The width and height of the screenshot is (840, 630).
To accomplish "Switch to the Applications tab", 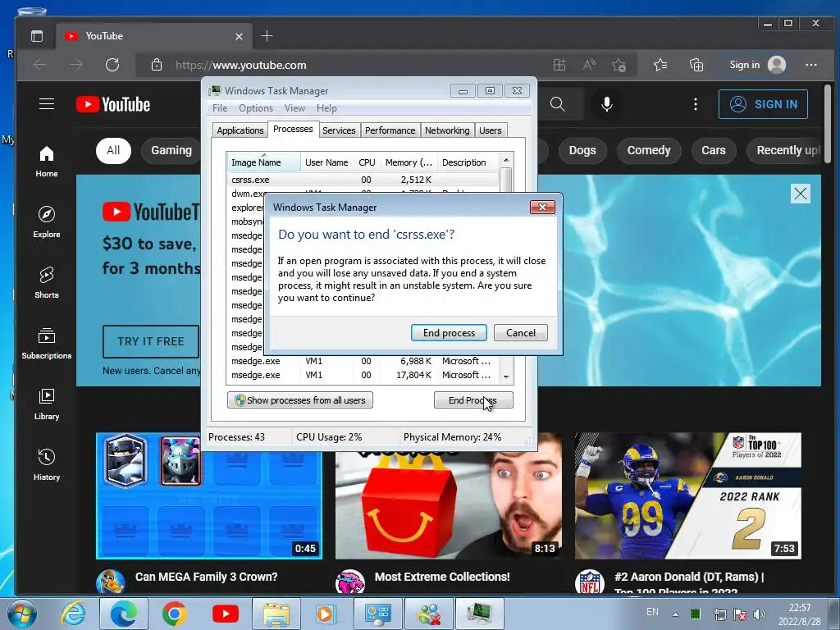I will pos(240,130).
